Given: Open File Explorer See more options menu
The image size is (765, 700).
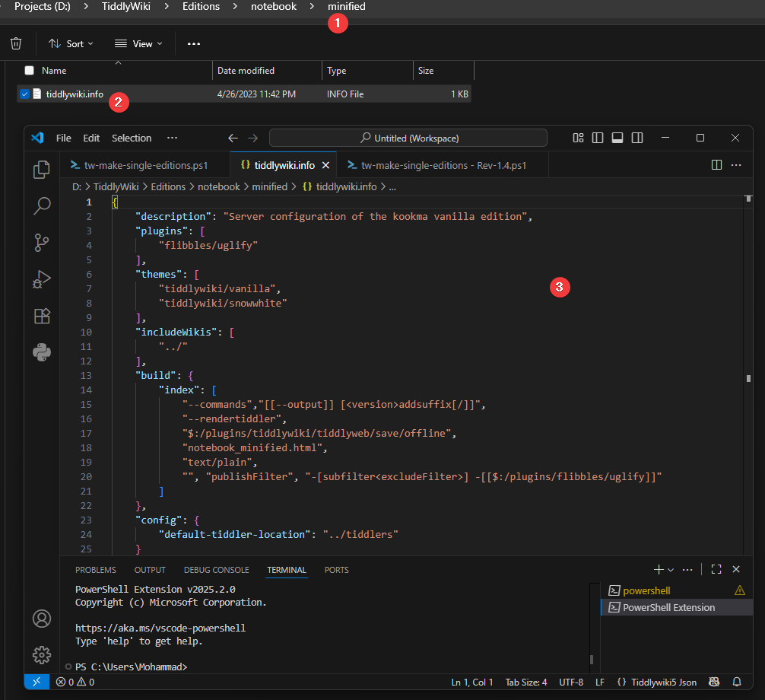Looking at the screenshot, I should point(194,43).
